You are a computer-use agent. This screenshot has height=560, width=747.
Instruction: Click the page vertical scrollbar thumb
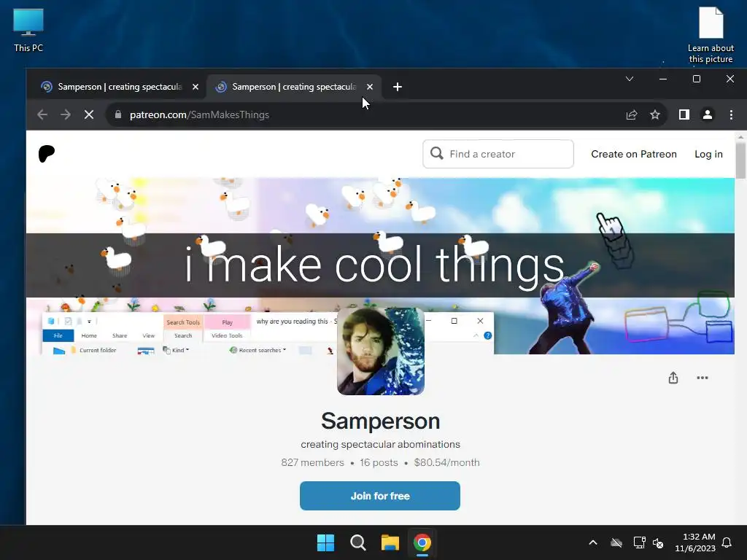pyautogui.click(x=740, y=160)
